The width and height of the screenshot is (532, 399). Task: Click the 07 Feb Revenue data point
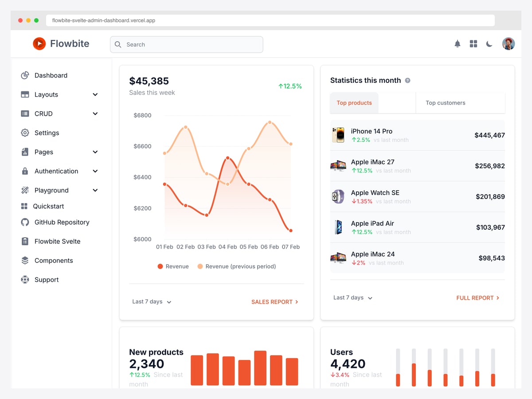point(291,231)
